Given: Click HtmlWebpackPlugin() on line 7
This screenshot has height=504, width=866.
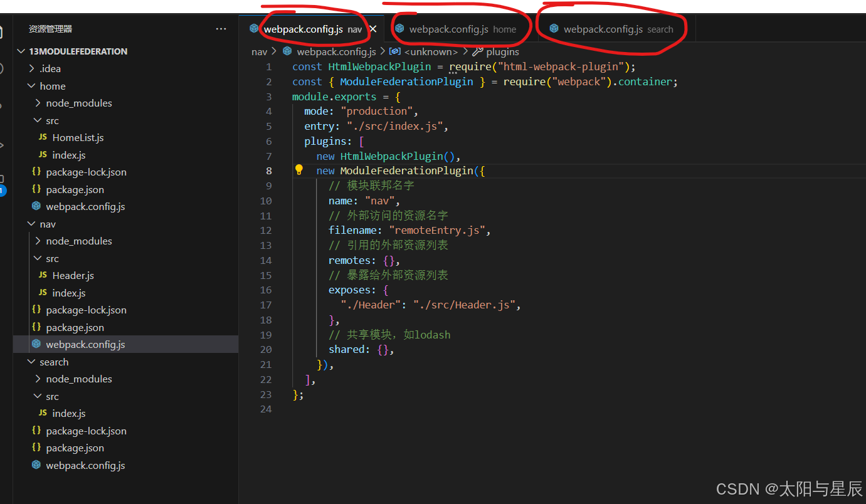Looking at the screenshot, I should pos(398,156).
